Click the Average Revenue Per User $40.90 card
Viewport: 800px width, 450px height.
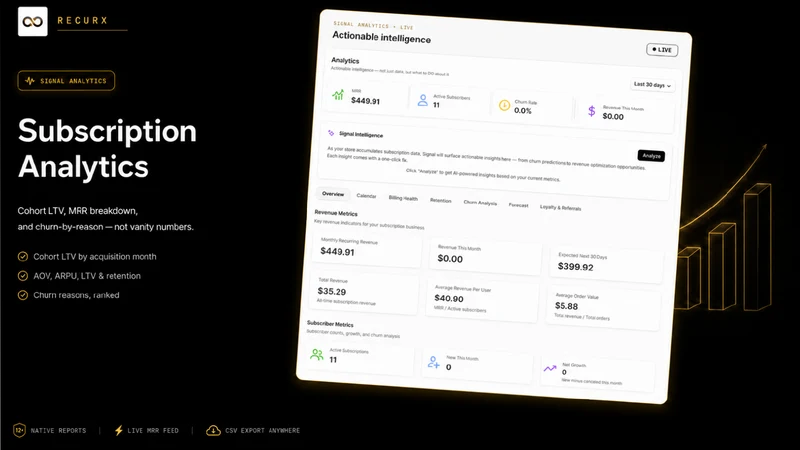(482, 300)
